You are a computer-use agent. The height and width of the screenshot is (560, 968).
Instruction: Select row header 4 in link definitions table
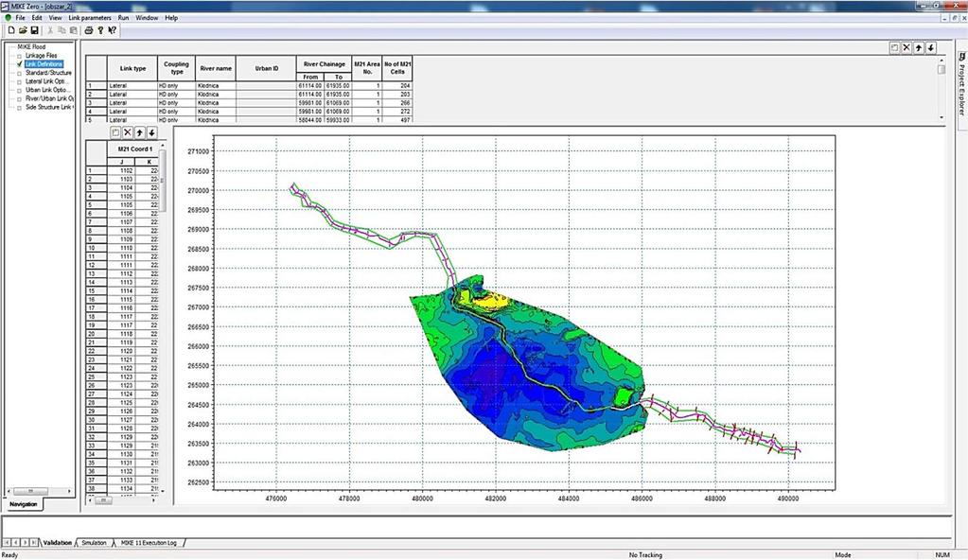tap(97, 112)
